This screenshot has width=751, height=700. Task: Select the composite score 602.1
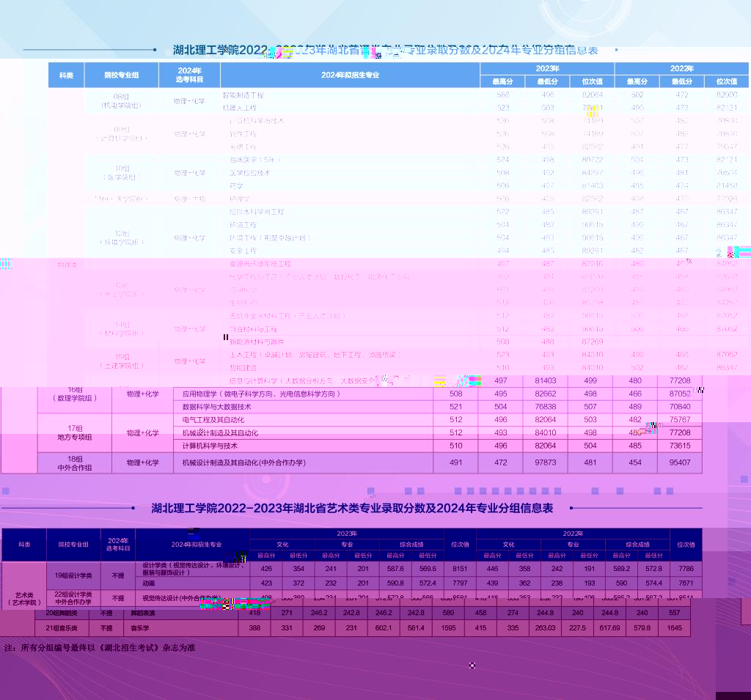tap(384, 627)
